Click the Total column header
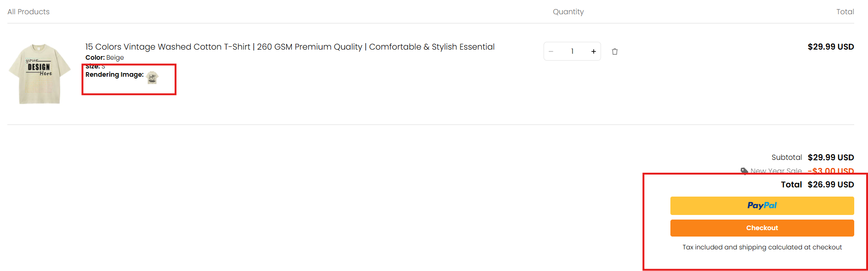The width and height of the screenshot is (868, 271). [845, 12]
